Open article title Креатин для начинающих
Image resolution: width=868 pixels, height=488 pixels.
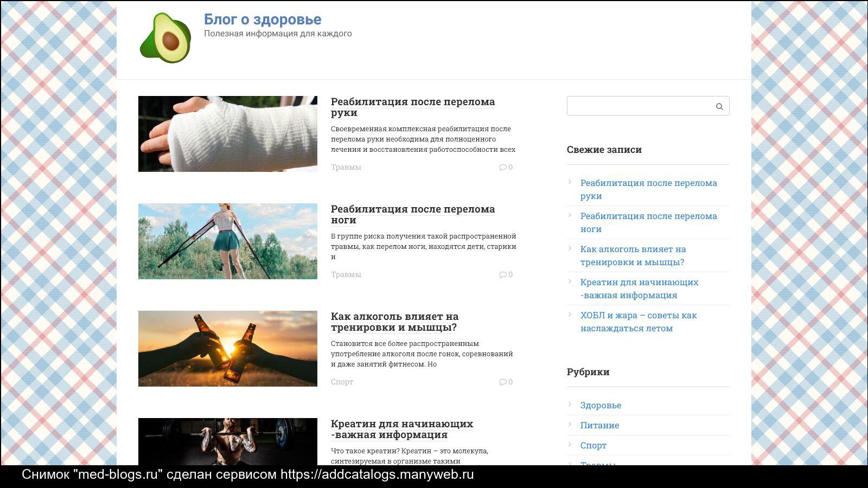402,429
